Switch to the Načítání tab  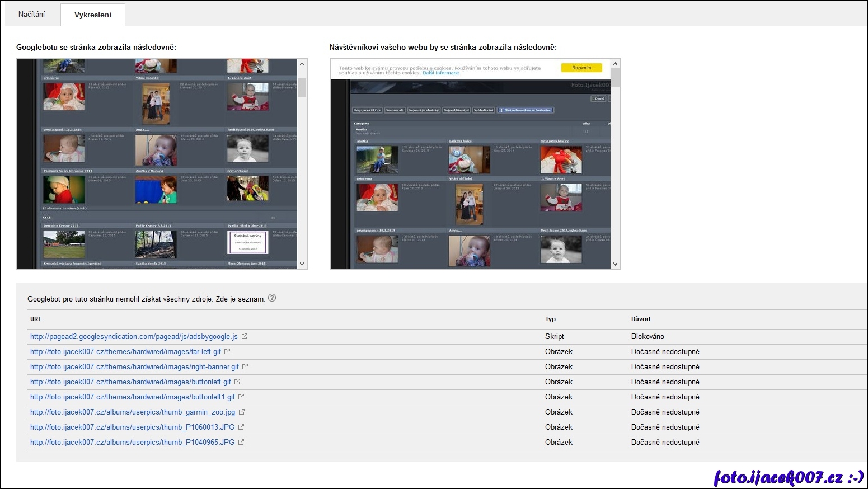pyautogui.click(x=31, y=15)
